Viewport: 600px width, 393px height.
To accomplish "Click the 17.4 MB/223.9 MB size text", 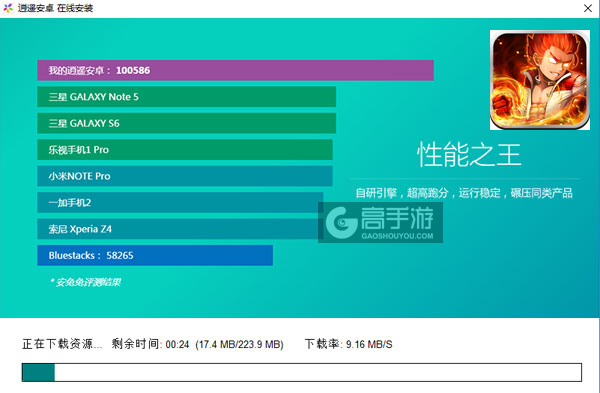I will (x=240, y=344).
